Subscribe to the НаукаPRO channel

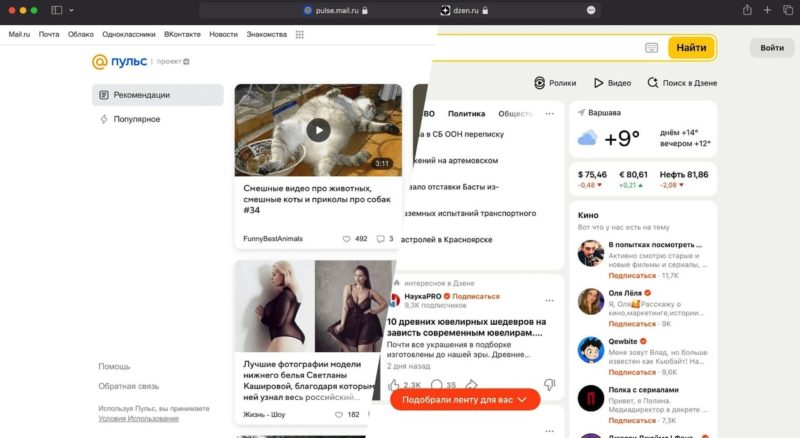tap(476, 296)
